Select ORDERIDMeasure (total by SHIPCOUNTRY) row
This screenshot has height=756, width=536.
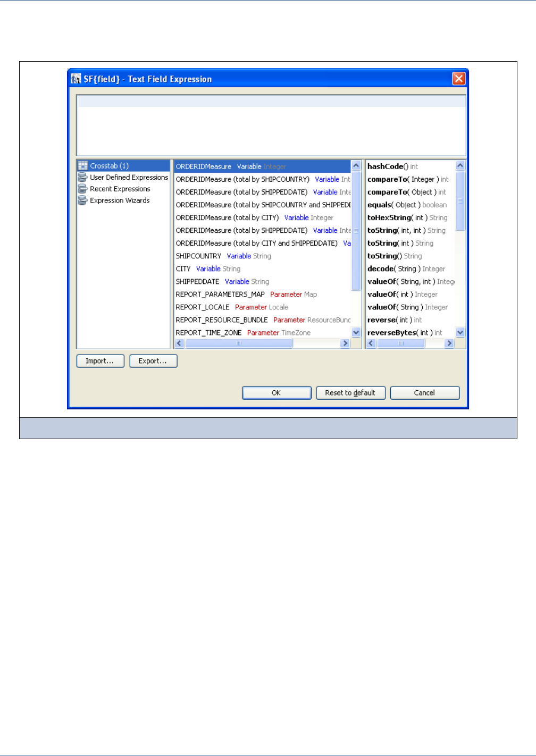tap(263, 179)
